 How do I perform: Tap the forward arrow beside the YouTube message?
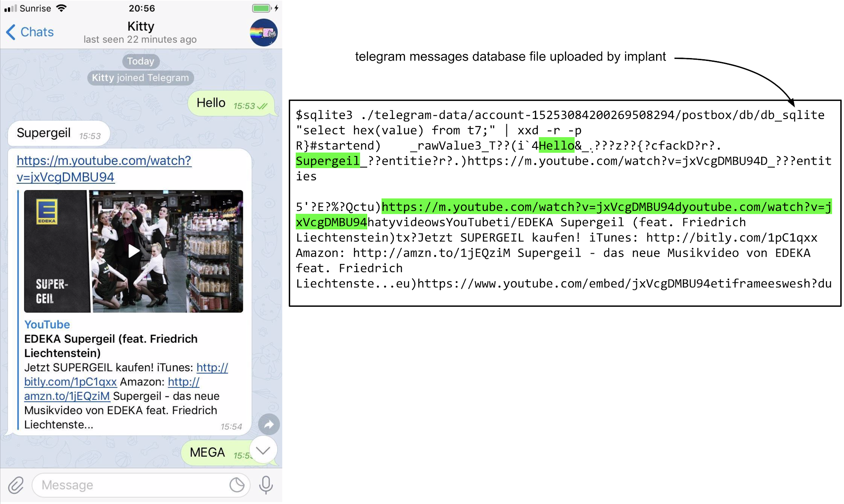click(269, 425)
